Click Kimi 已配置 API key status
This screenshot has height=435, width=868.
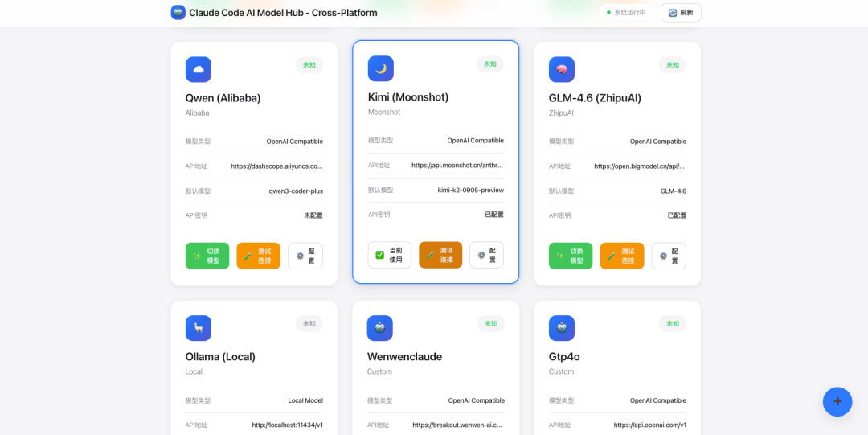[x=494, y=215]
